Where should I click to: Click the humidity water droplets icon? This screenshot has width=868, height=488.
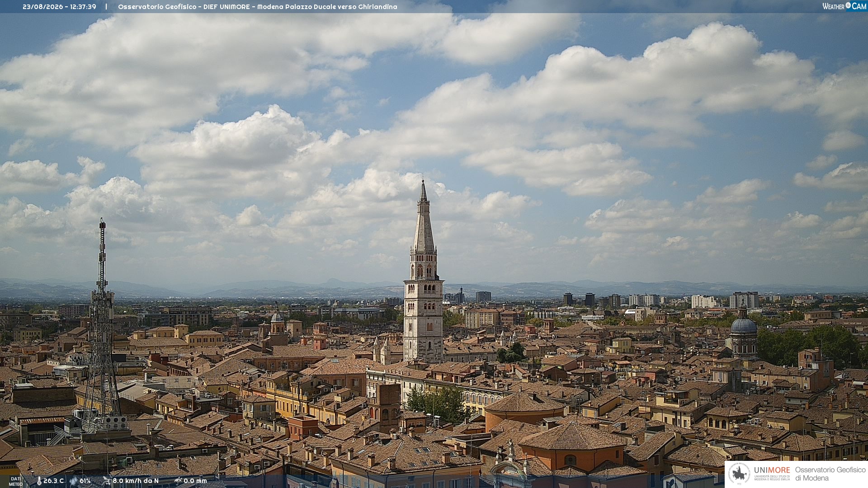[74, 481]
